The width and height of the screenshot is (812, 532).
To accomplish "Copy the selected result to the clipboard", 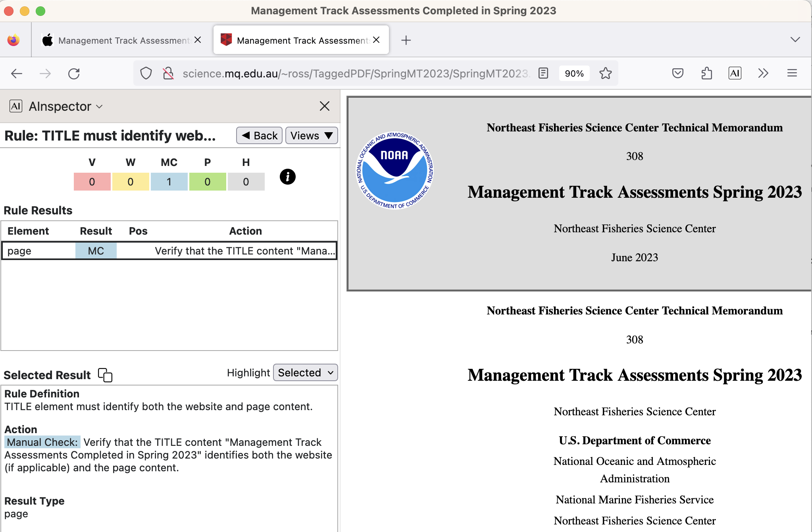I will 105,375.
